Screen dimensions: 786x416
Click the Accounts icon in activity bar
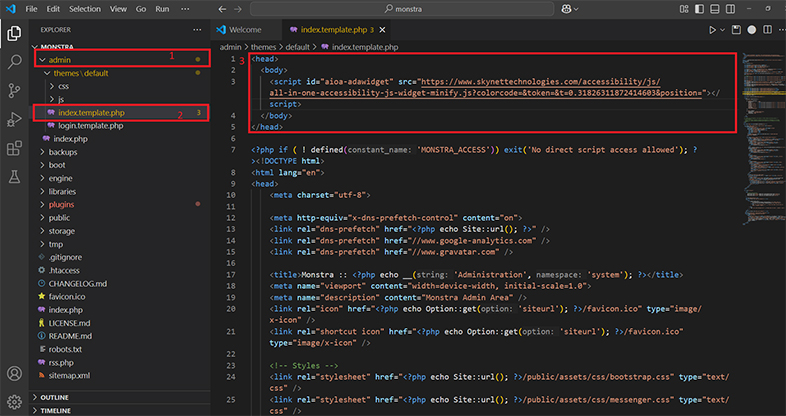[x=15, y=374]
